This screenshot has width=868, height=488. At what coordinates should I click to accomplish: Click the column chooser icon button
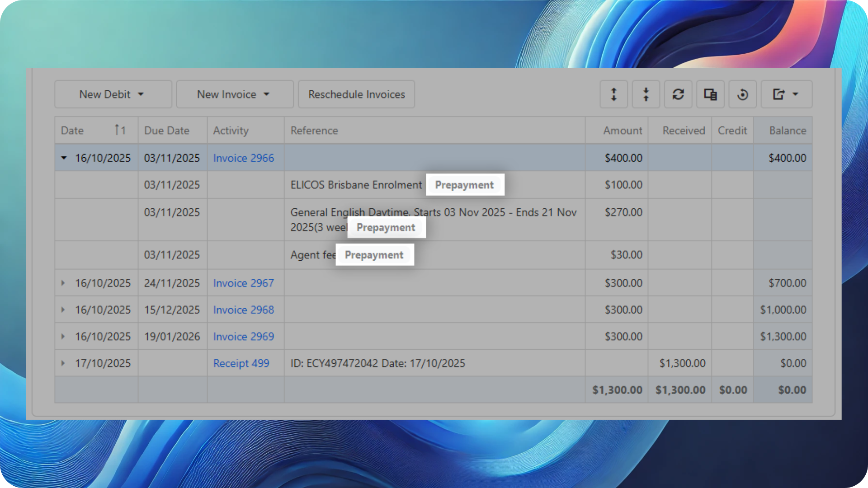click(710, 94)
